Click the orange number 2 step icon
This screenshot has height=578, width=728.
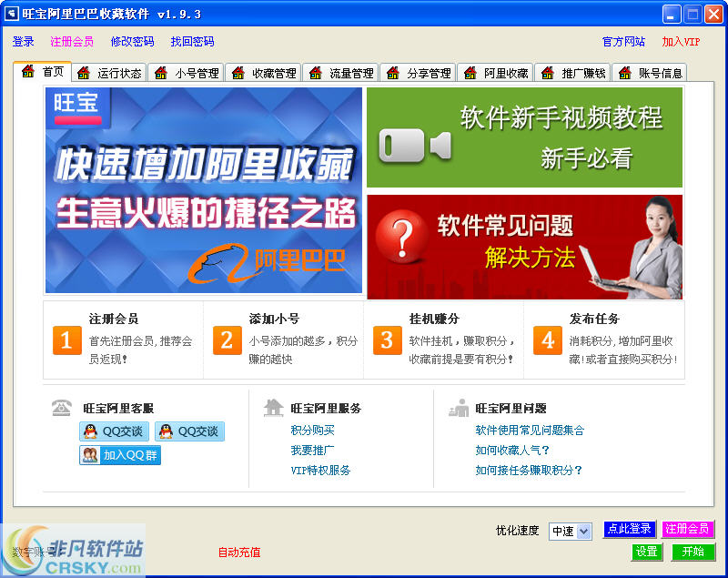coord(227,340)
